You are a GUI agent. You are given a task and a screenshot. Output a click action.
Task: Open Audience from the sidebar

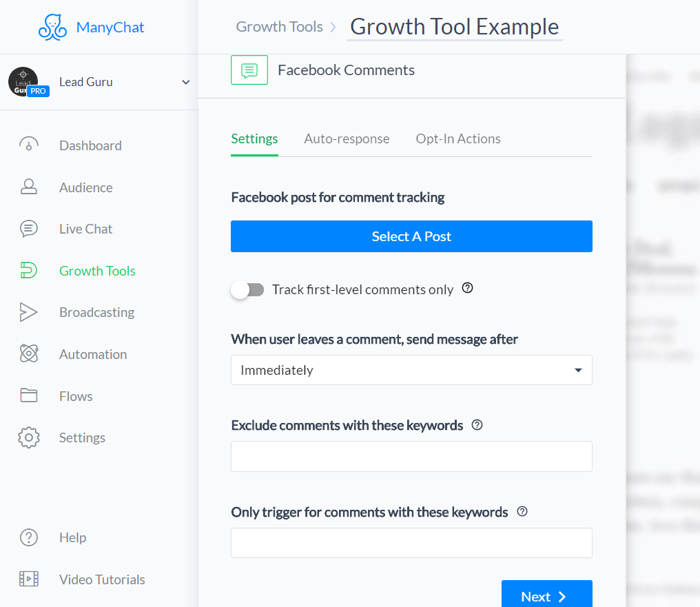click(x=86, y=187)
